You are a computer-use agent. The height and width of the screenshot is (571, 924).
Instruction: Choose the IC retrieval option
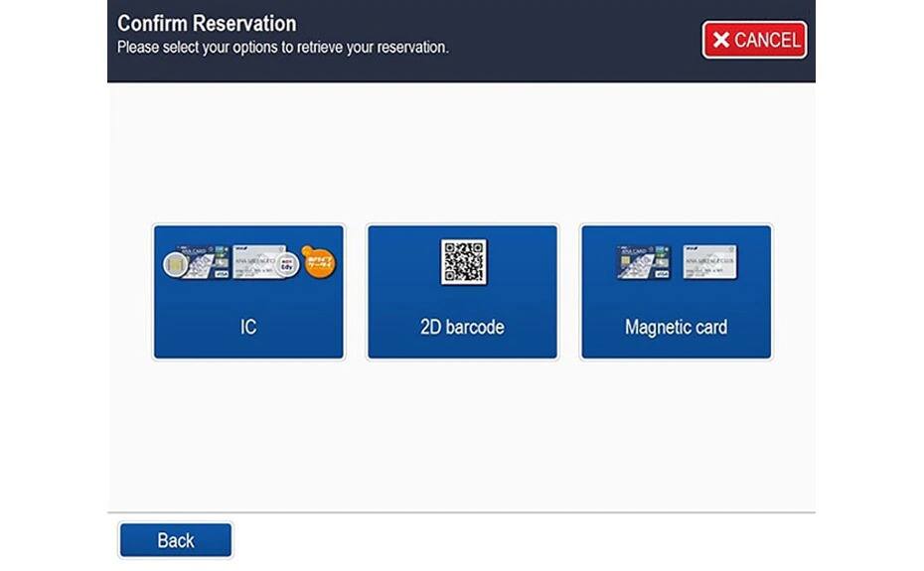coord(248,292)
